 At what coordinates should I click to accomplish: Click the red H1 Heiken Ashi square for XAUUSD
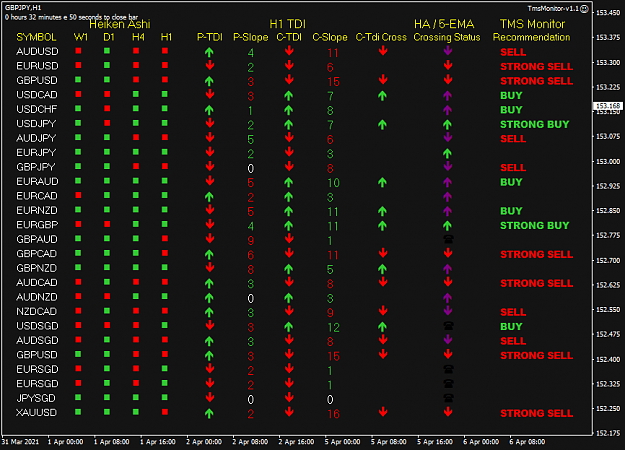pyautogui.click(x=165, y=412)
